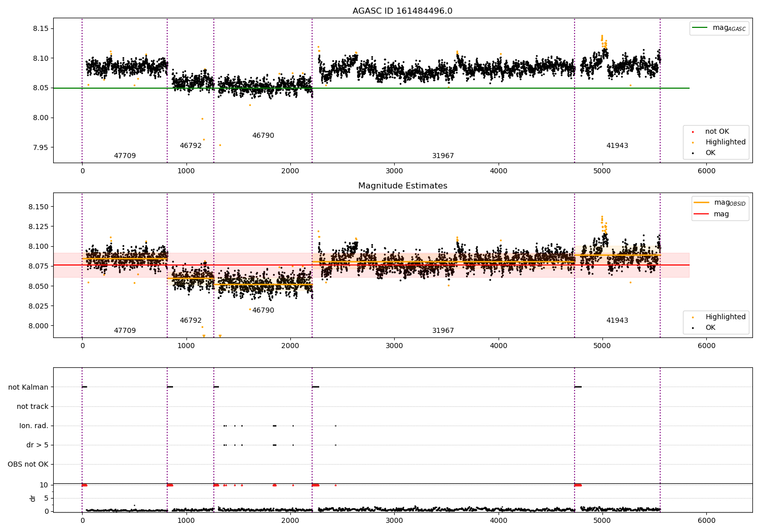Viewport: 760px width, 532px height.
Task: Click the red line sample beside 'mag'
Action: (x=702, y=214)
